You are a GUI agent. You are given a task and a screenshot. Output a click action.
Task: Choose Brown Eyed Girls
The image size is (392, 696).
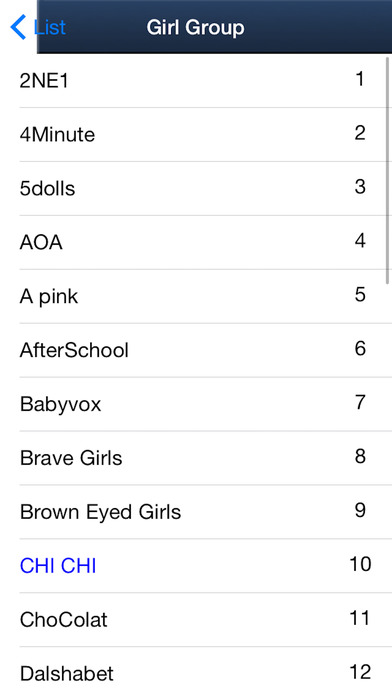click(196, 512)
